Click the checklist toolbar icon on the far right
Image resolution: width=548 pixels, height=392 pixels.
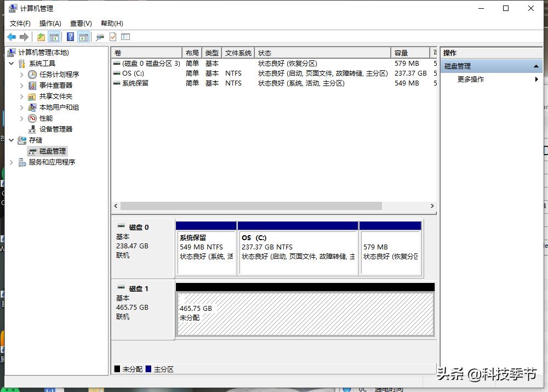point(126,37)
